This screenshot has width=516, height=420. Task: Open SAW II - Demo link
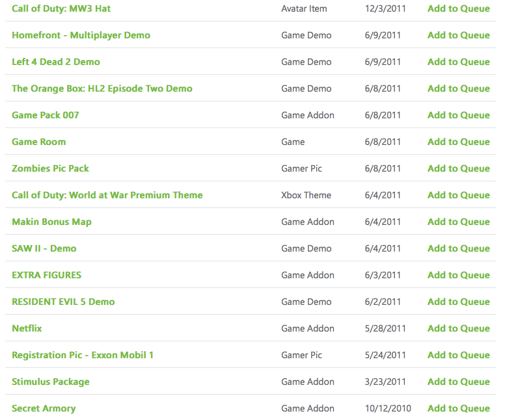coord(44,248)
